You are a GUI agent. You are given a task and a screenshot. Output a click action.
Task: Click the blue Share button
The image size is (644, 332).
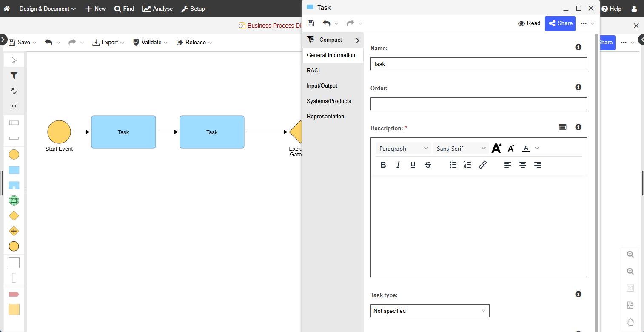coord(560,23)
